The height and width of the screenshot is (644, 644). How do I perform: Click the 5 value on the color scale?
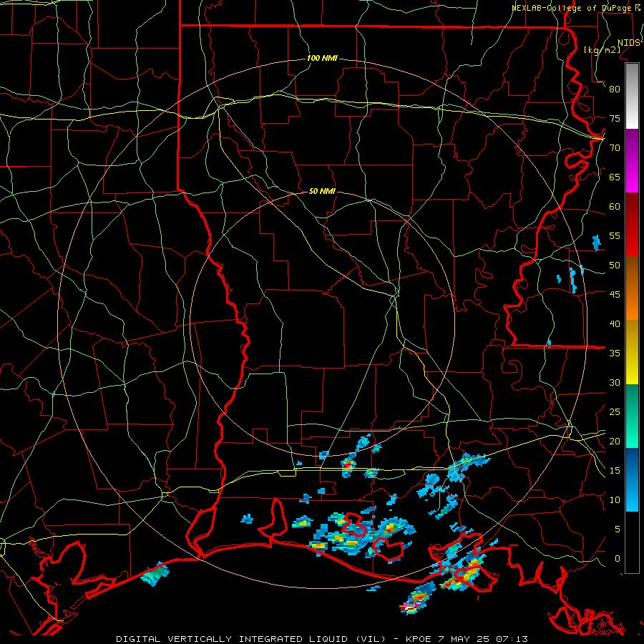[618, 529]
